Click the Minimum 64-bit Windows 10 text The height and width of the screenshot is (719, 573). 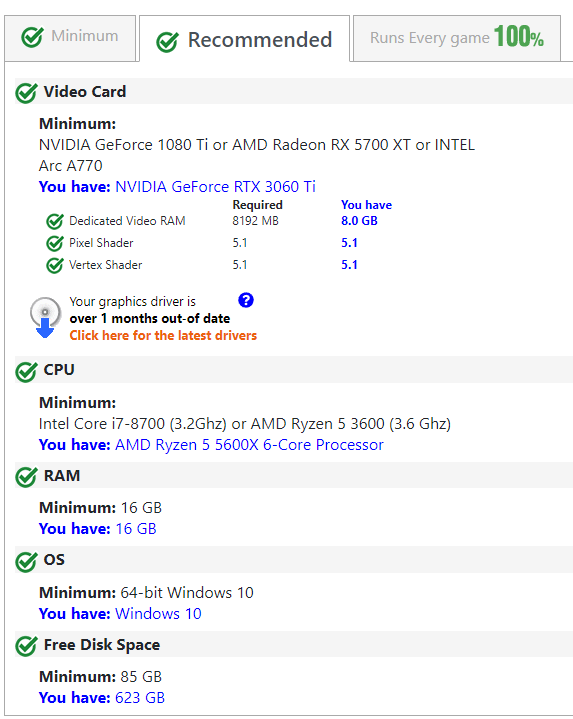(x=146, y=592)
